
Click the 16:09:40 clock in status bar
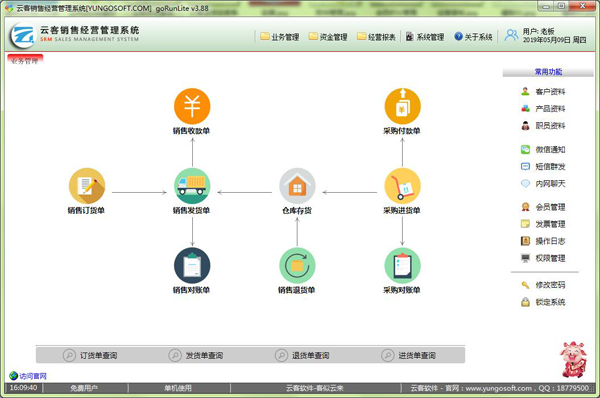pos(23,388)
